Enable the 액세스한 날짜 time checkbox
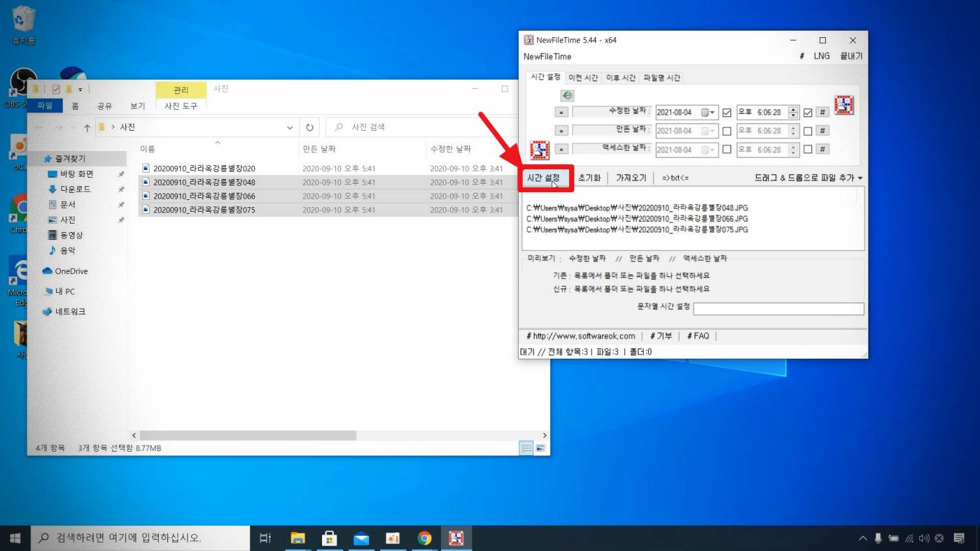980x551 pixels. [808, 149]
